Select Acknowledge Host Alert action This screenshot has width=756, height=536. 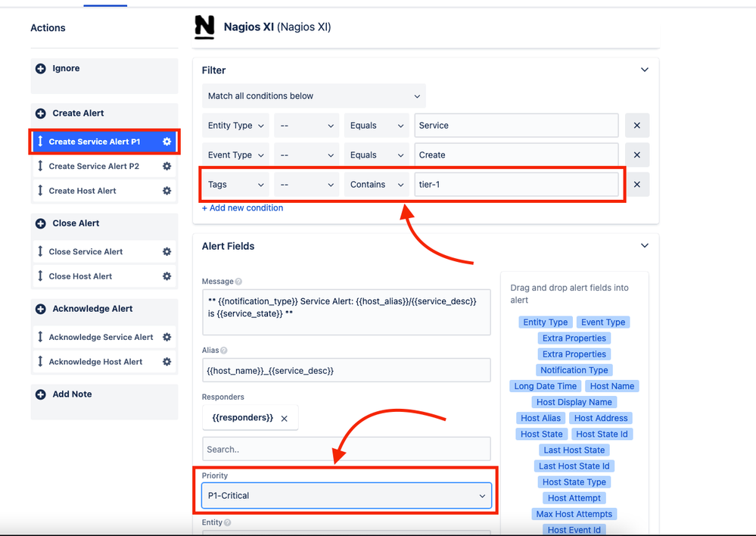tap(104, 361)
